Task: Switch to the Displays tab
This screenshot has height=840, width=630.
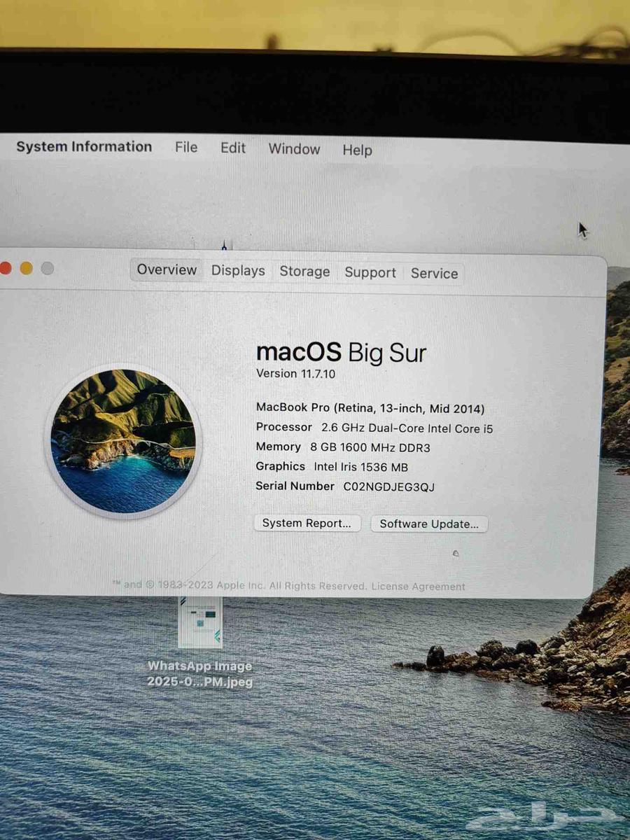Action: (x=238, y=271)
